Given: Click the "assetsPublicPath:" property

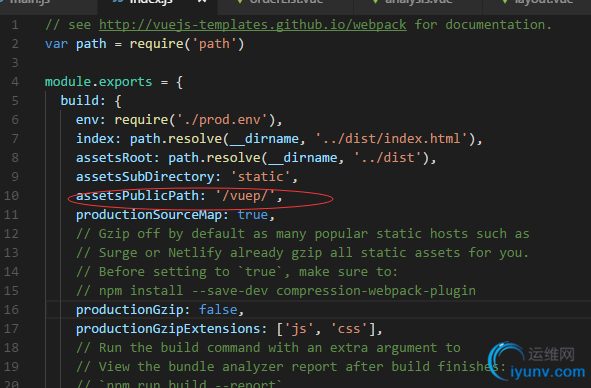Looking at the screenshot, I should [x=141, y=196].
